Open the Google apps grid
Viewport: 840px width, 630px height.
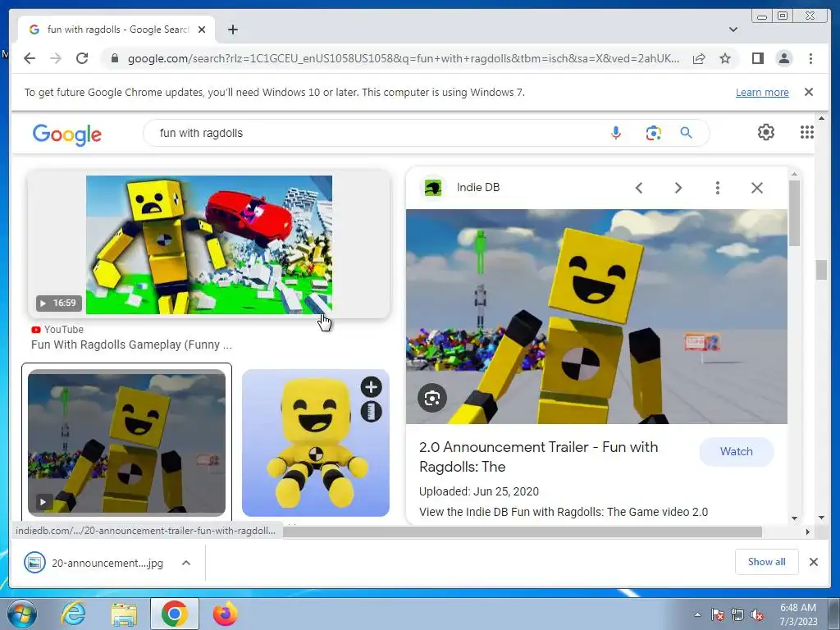click(807, 132)
